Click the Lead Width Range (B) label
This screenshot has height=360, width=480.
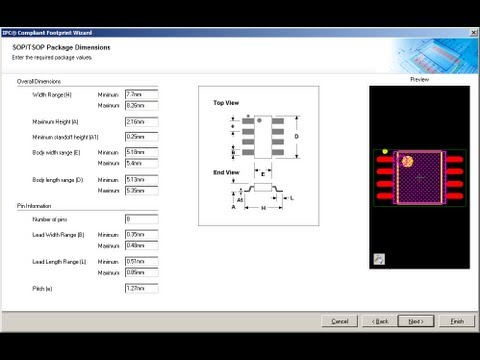(x=58, y=235)
